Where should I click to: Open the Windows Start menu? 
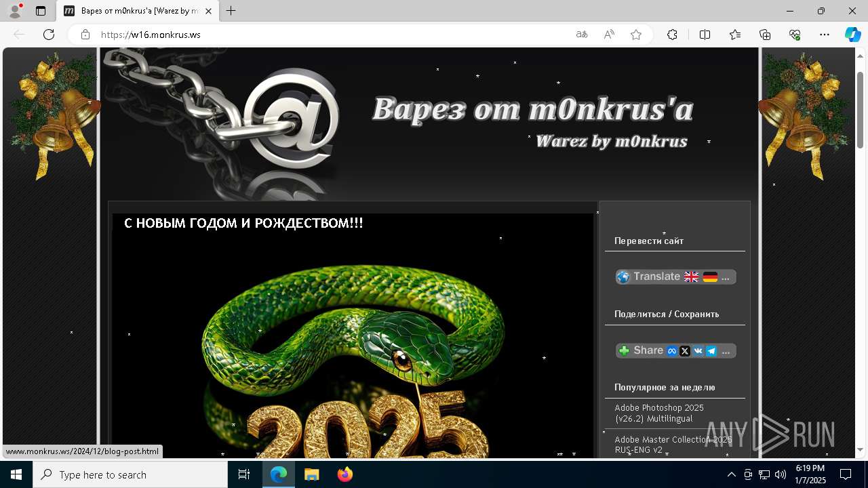pos(16,474)
